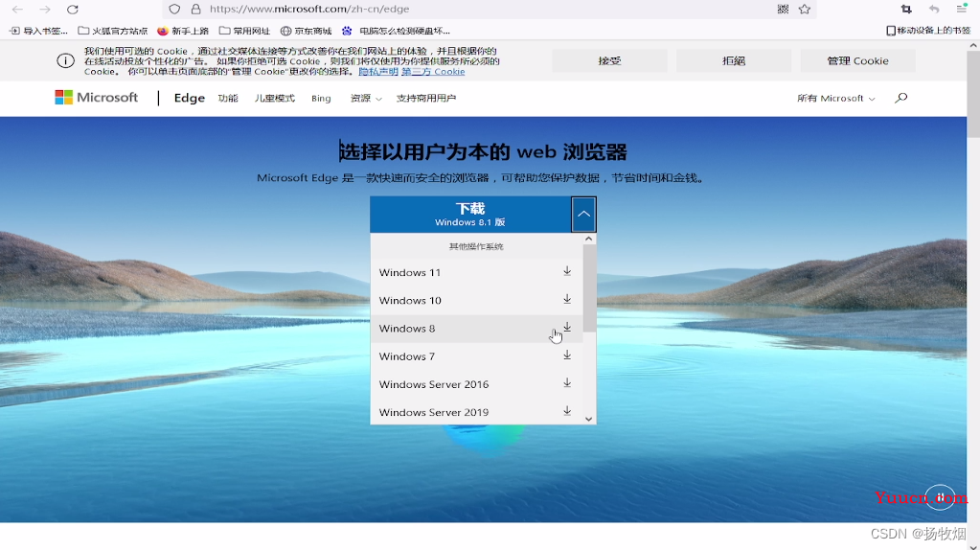Click the Microsoft logo
Screen dimensions: 980x550
[96, 98]
